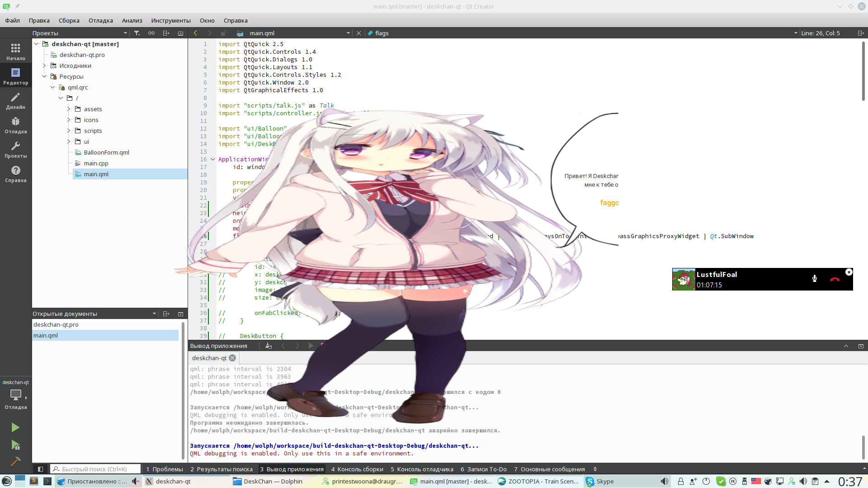Open the main.qml file dropdown

click(x=348, y=33)
